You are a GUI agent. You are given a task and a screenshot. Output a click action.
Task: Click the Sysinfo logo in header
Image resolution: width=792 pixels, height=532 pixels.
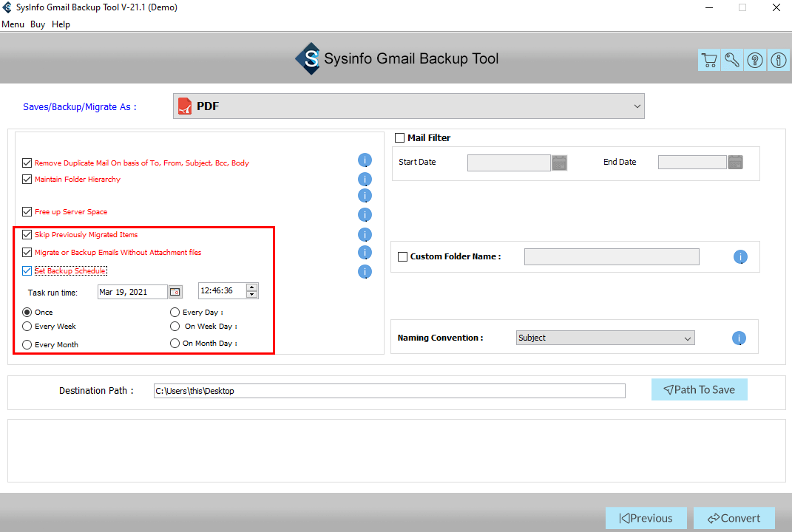(308, 58)
